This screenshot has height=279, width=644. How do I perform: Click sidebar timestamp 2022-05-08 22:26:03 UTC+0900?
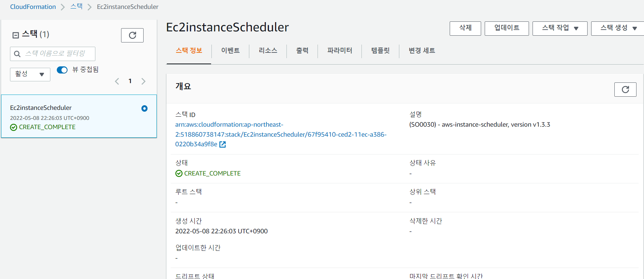50,118
